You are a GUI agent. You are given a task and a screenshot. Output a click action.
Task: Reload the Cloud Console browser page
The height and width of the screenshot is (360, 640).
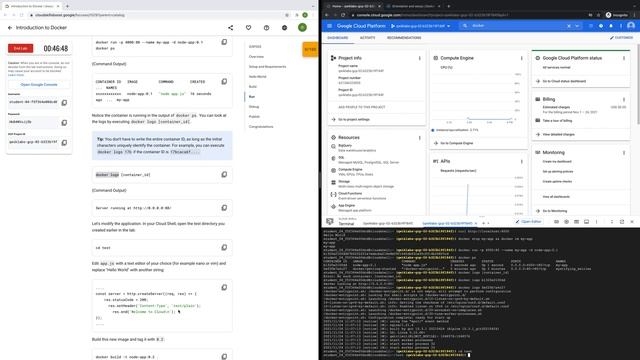pos(343,15)
